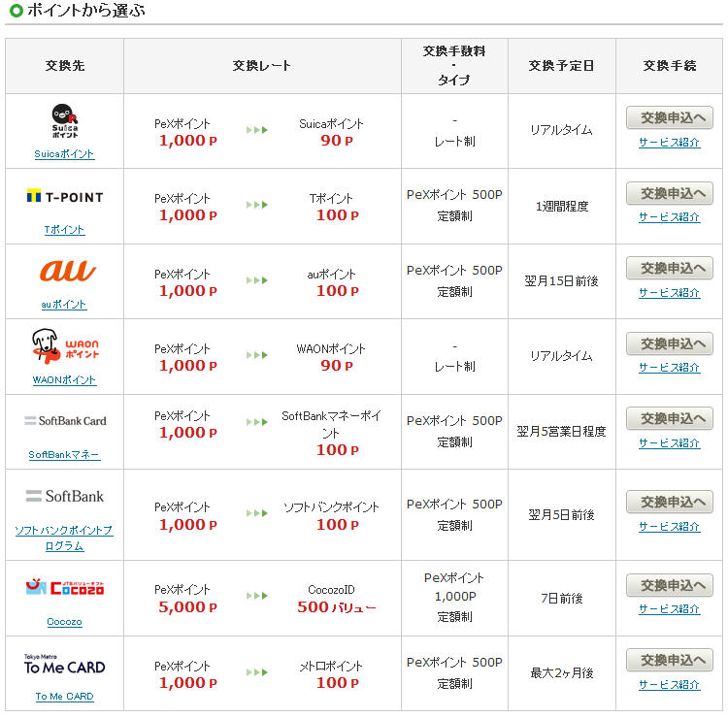Open the auポイント link

(x=64, y=304)
